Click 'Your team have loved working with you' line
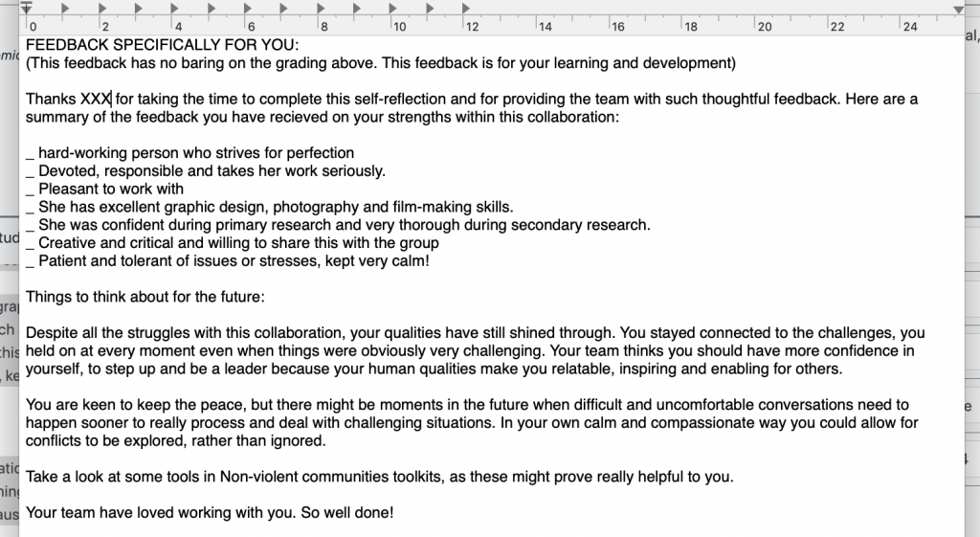 [210, 513]
